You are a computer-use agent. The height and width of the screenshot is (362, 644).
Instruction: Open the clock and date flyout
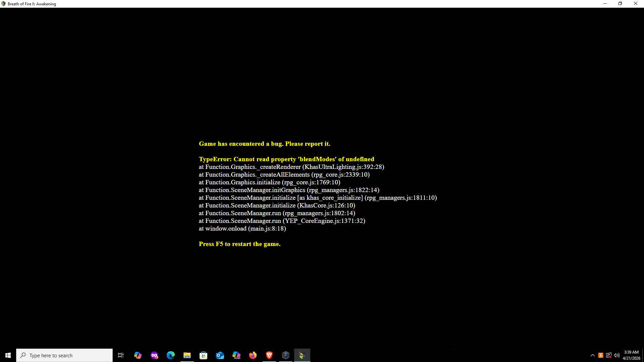631,355
